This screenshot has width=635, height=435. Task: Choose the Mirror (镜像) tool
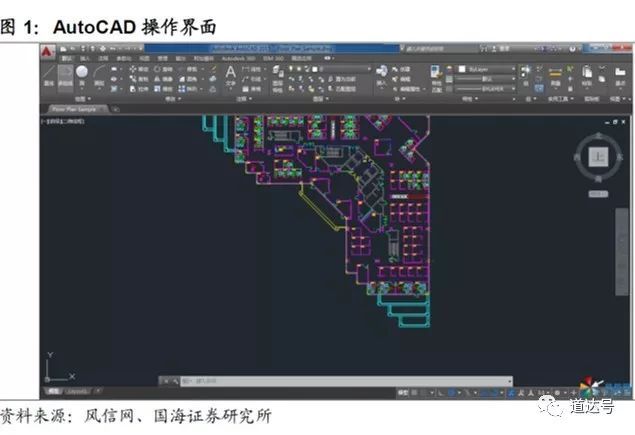pyautogui.click(x=162, y=79)
